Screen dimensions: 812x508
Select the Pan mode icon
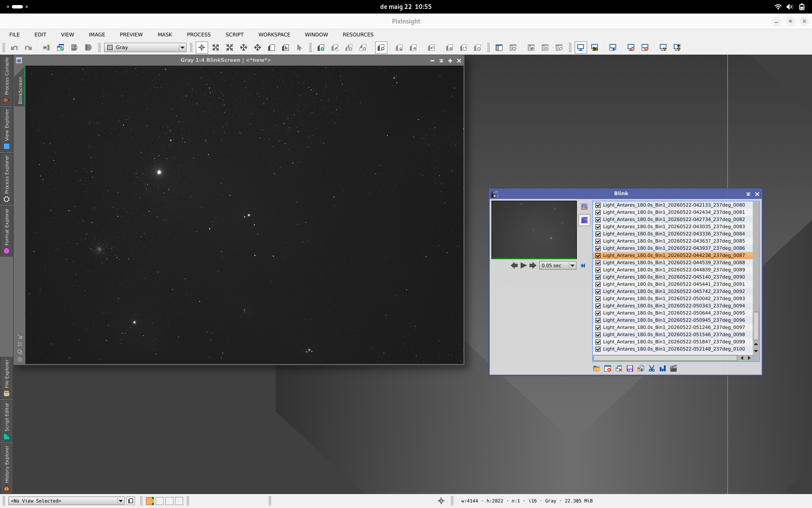click(258, 48)
